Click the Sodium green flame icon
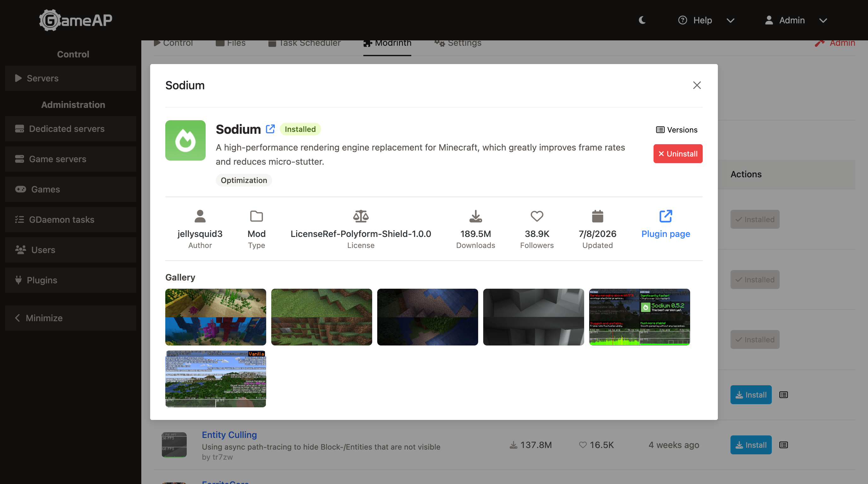This screenshot has width=868, height=484. pyautogui.click(x=185, y=140)
